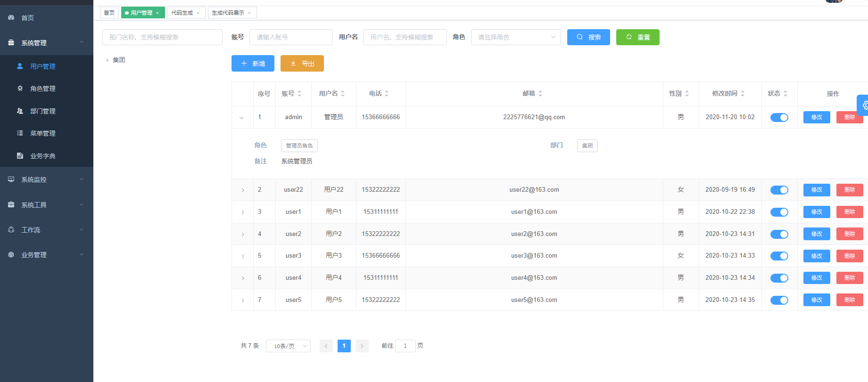
Task: Click 删除 for the user5 row
Action: pyautogui.click(x=850, y=300)
